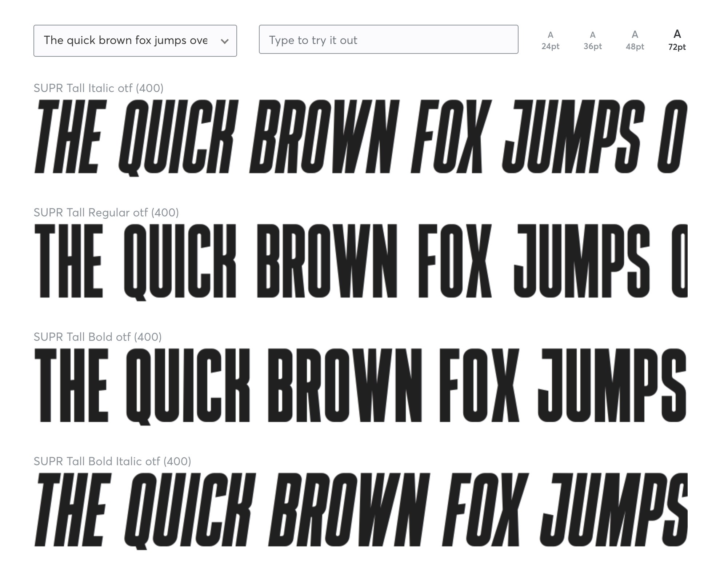The image size is (728, 574).
Task: Select the SUPR Tall Bold preview text
Action: 360,387
